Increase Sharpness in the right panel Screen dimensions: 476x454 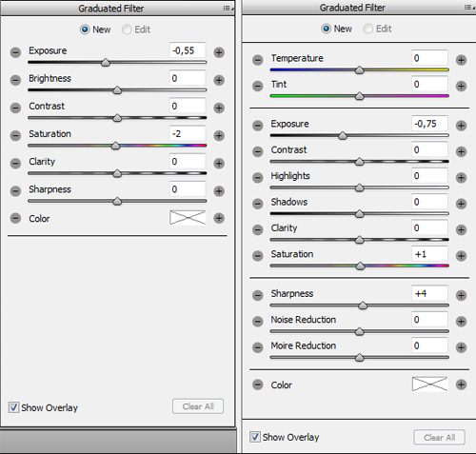tap(461, 295)
